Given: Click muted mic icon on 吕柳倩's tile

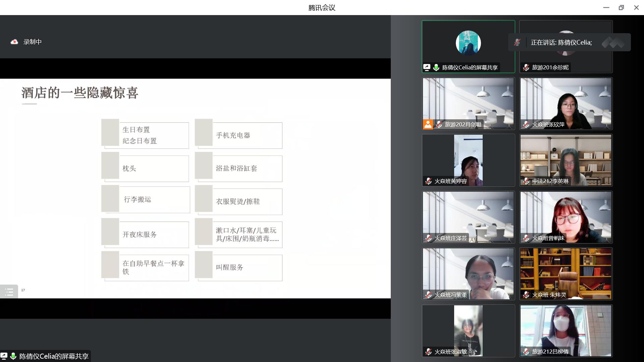Looking at the screenshot, I should pos(526,352).
